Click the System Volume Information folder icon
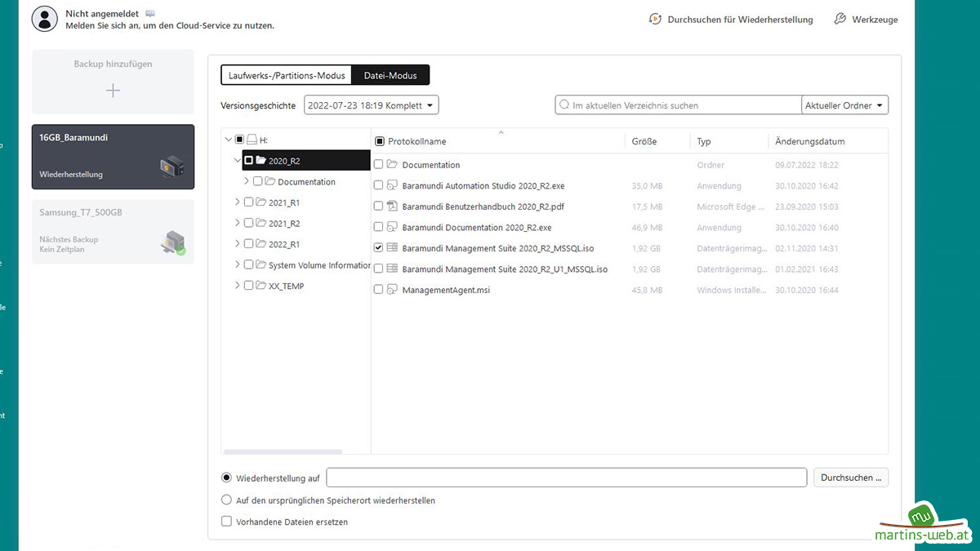This screenshot has height=551, width=980. click(x=261, y=264)
